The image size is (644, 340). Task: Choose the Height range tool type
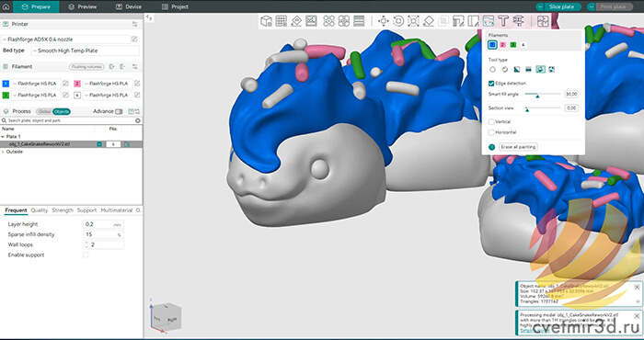point(529,70)
